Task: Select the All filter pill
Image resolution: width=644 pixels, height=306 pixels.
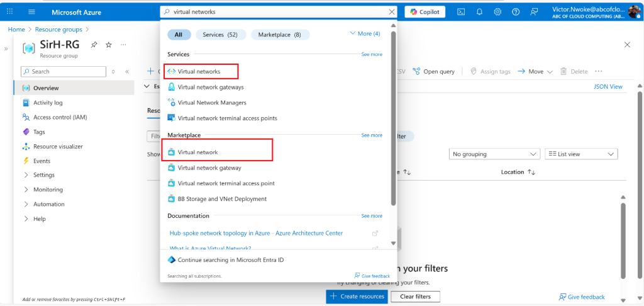Action: tap(179, 35)
